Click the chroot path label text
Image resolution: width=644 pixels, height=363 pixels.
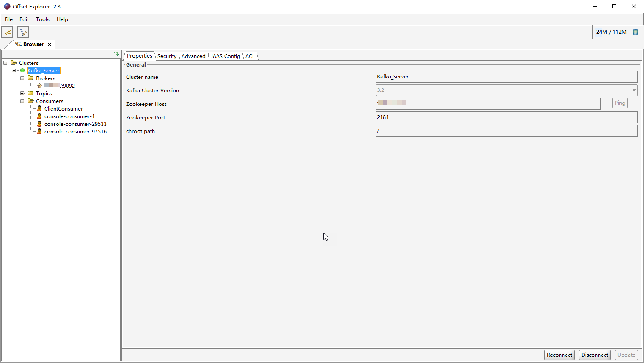140,131
